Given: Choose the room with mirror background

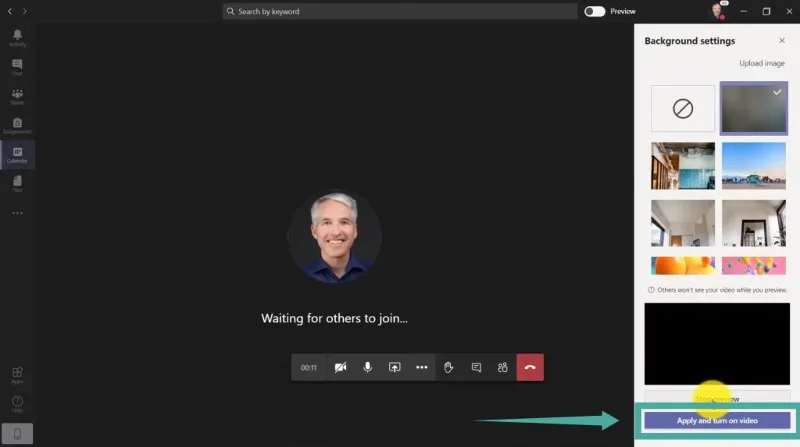Looking at the screenshot, I should pyautogui.click(x=754, y=223).
